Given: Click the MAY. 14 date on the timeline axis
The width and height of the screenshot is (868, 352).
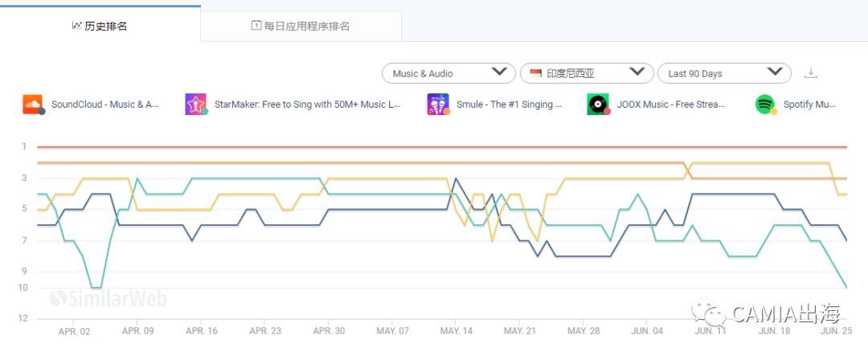Looking at the screenshot, I should pyautogui.click(x=455, y=331).
